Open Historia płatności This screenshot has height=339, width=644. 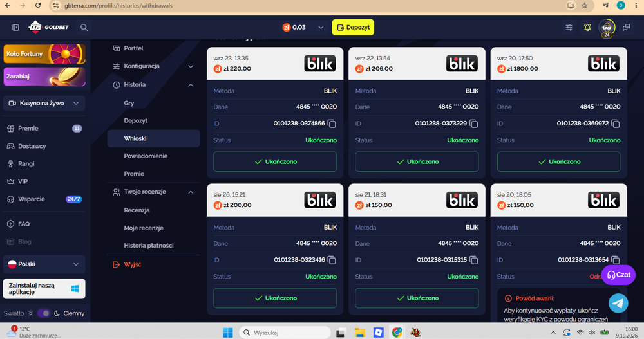pyautogui.click(x=149, y=246)
